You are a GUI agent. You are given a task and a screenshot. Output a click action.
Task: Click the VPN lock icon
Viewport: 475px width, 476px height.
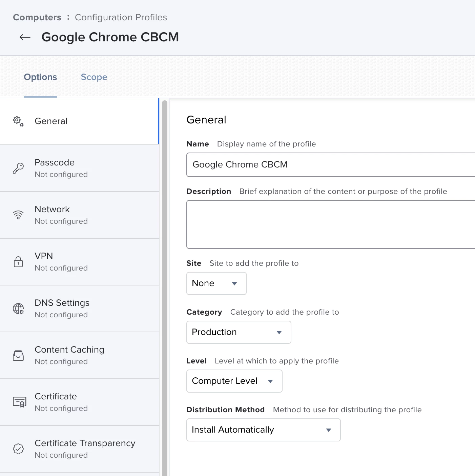18,262
